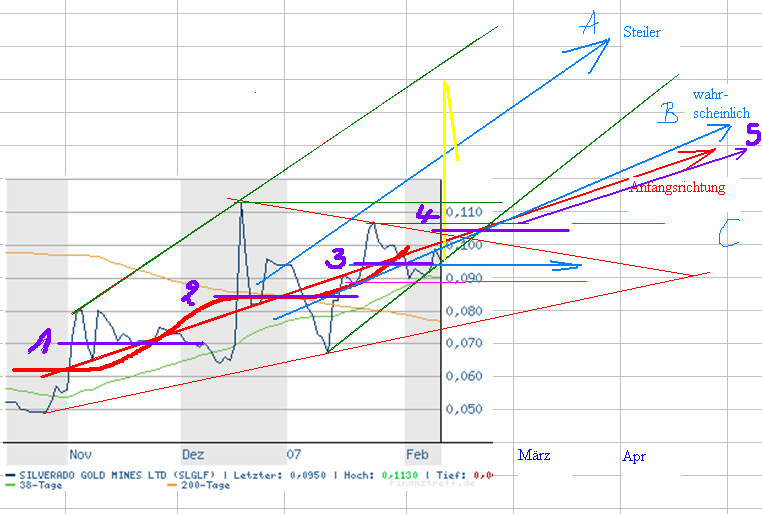Click the 'Apr' label below the chart
Screen dimensions: 762x514
point(634,457)
